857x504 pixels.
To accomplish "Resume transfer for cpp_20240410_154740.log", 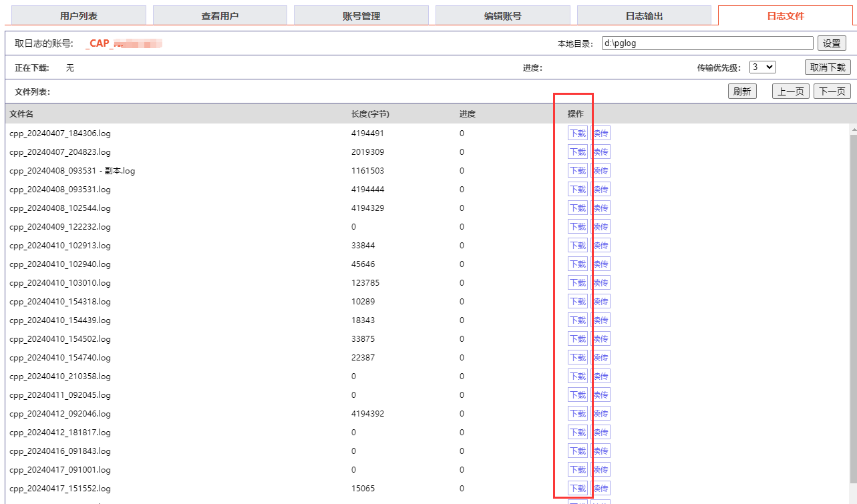I will [x=601, y=358].
